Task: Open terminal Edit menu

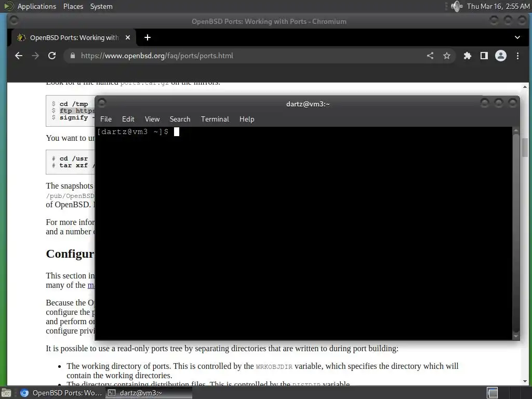Action: coord(128,119)
